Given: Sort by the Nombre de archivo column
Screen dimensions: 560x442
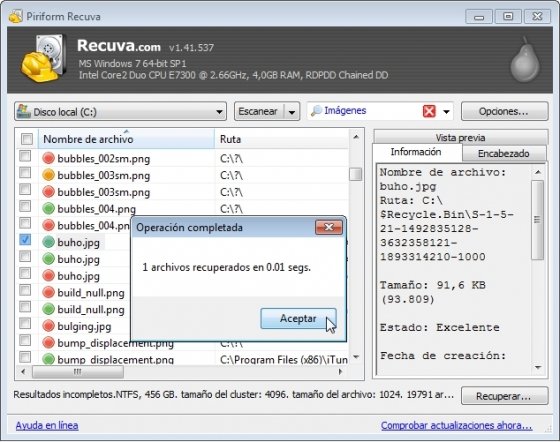Looking at the screenshot, I should [x=126, y=139].
